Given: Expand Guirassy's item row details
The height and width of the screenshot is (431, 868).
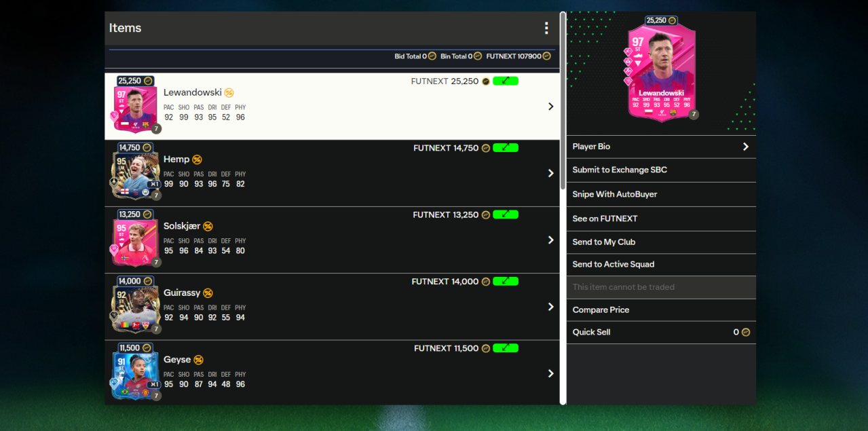Looking at the screenshot, I should tap(550, 306).
